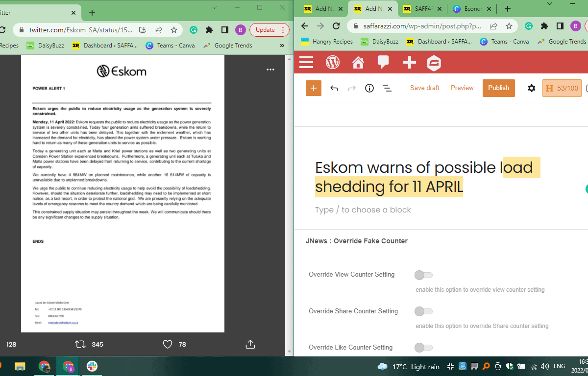588x376 pixels.
Task: Open Wi-Fi network tray icon
Action: (x=534, y=367)
